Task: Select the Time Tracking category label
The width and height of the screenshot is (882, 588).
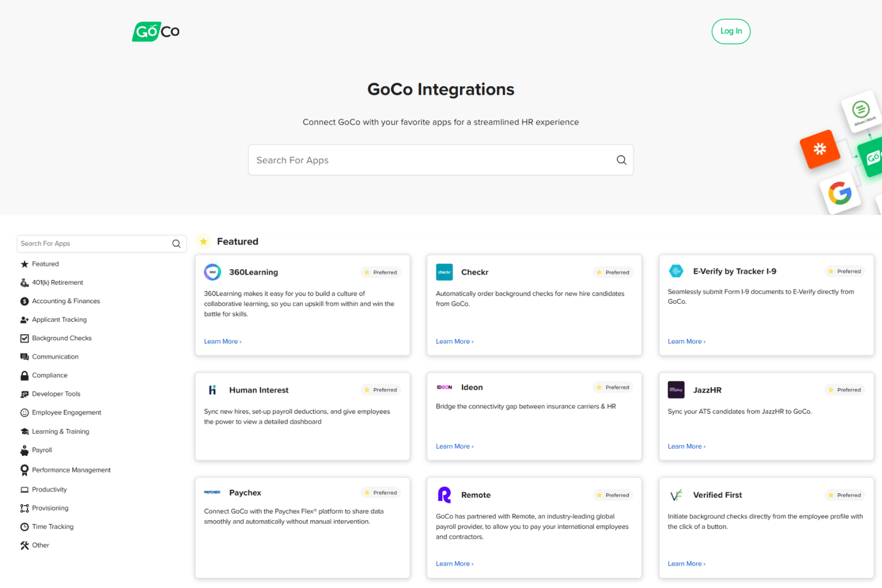Action: coord(53,527)
